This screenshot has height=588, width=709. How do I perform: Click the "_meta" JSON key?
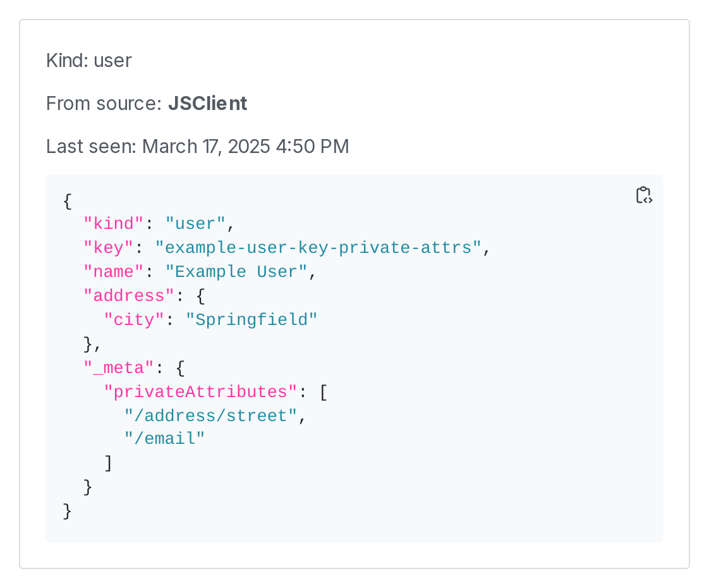click(x=119, y=367)
